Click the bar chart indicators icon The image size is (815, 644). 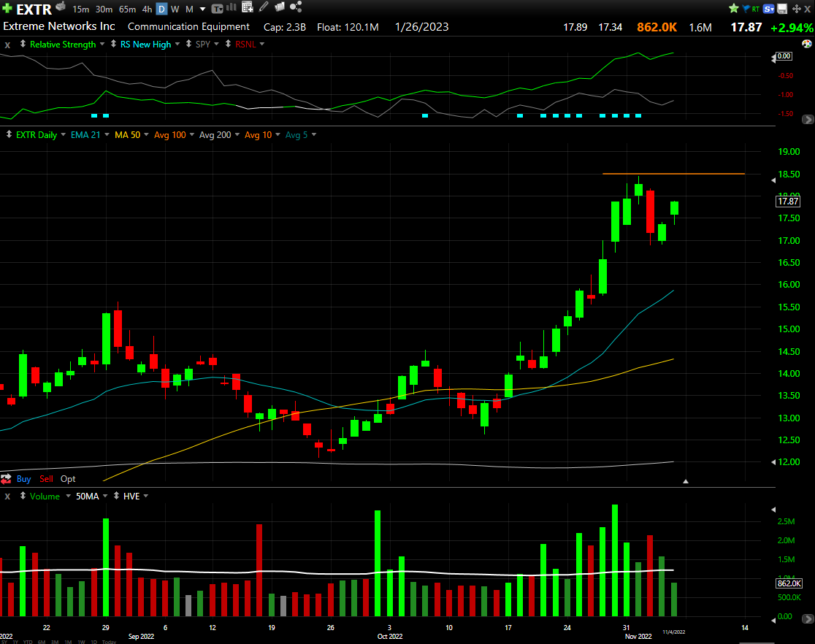(x=232, y=7)
